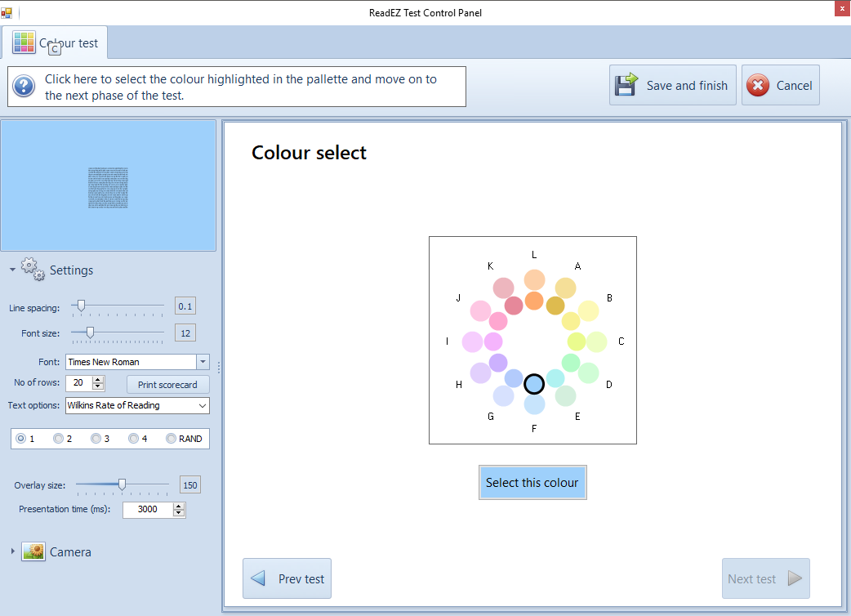Expand the Camera section triangle

[x=12, y=551]
